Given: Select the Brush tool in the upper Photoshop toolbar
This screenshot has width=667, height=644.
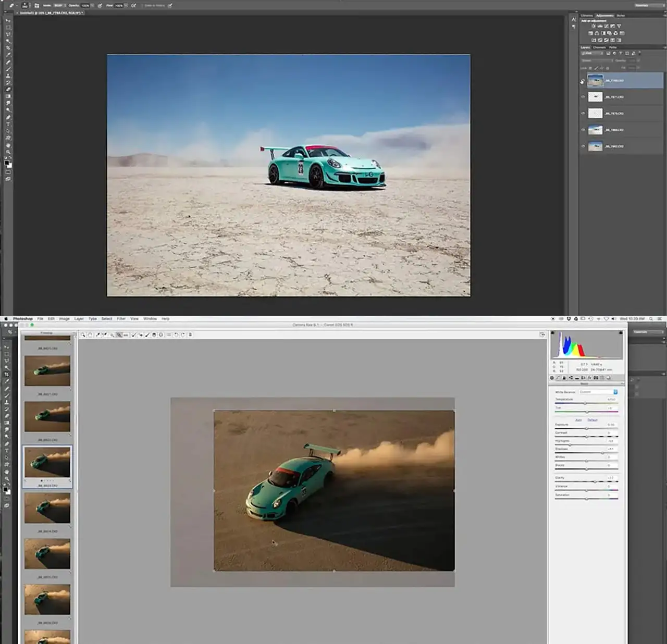Looking at the screenshot, I should click(8, 69).
